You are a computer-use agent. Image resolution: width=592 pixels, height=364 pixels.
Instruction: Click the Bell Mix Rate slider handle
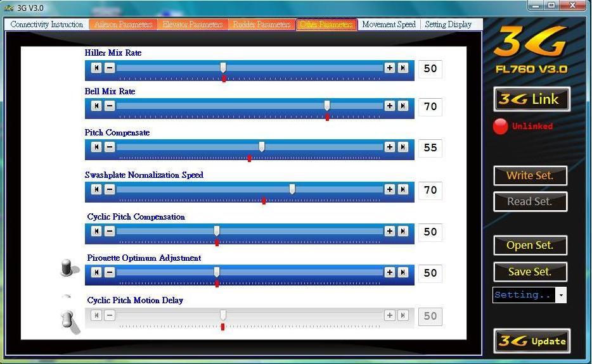click(327, 105)
